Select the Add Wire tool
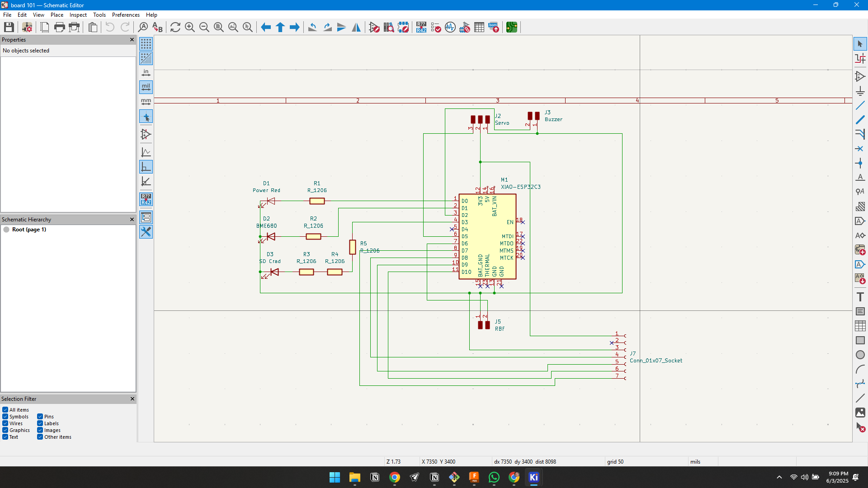The width and height of the screenshot is (868, 488). [860, 105]
